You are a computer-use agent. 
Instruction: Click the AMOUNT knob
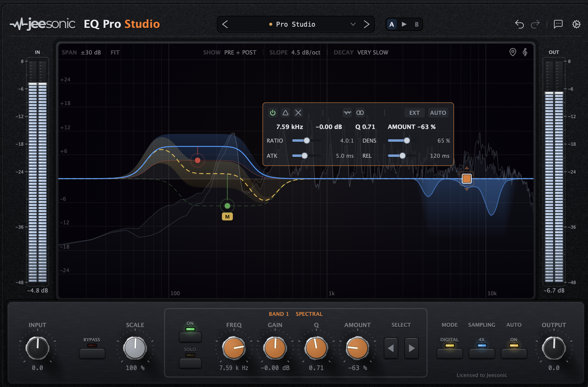coord(357,348)
